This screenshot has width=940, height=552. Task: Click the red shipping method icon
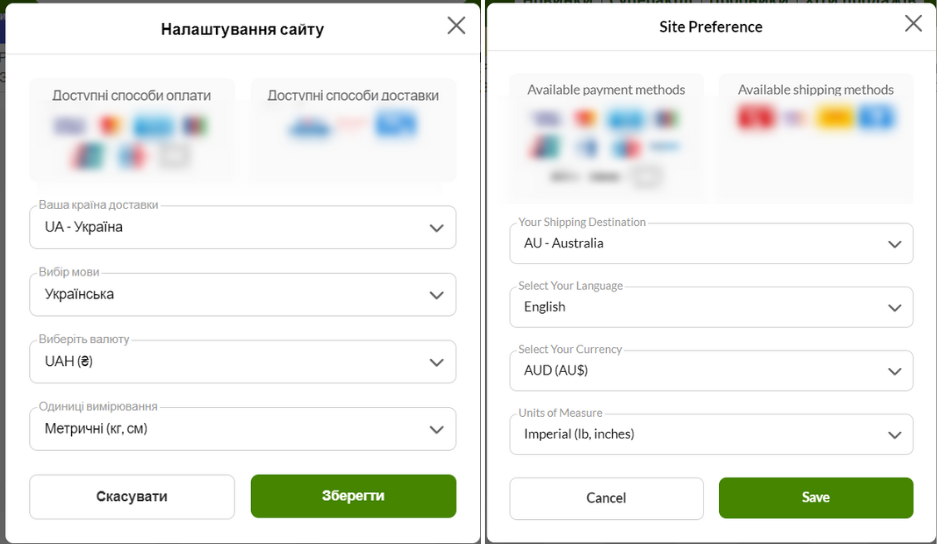click(755, 118)
